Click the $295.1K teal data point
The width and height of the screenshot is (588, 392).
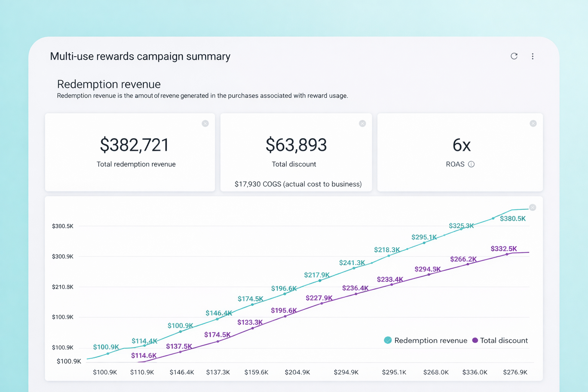pos(424,243)
